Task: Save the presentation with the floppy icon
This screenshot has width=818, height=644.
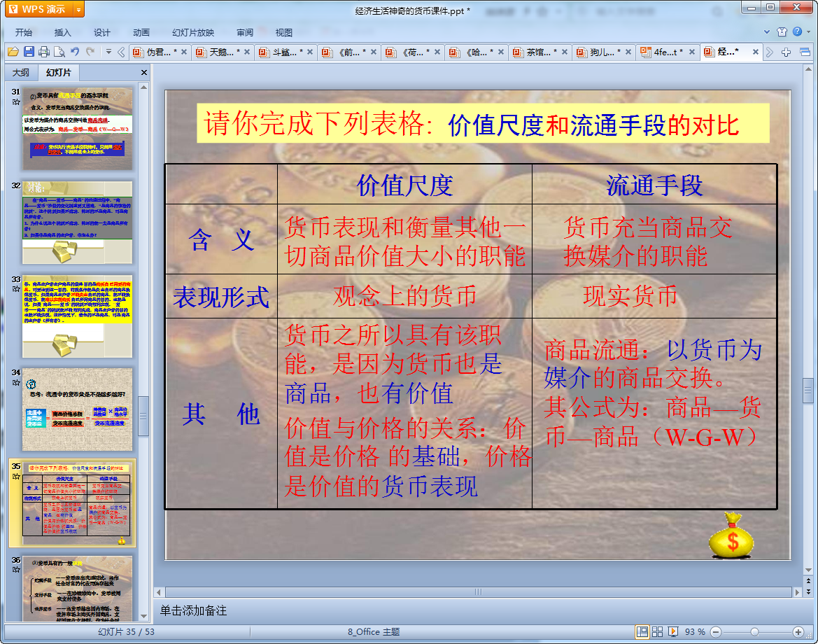Action: [x=29, y=52]
